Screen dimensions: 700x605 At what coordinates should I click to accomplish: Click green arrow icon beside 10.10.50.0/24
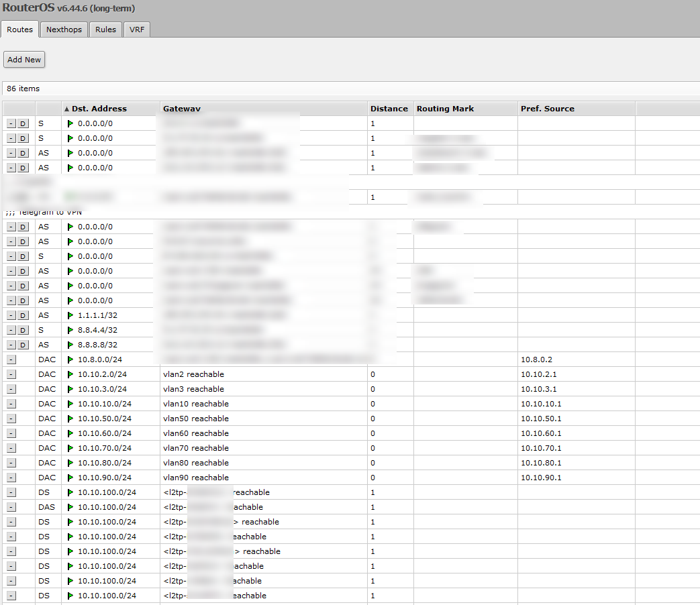70,419
